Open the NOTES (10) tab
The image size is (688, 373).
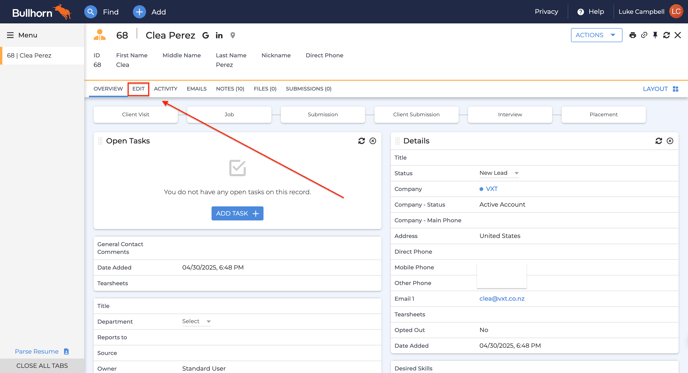coord(230,89)
